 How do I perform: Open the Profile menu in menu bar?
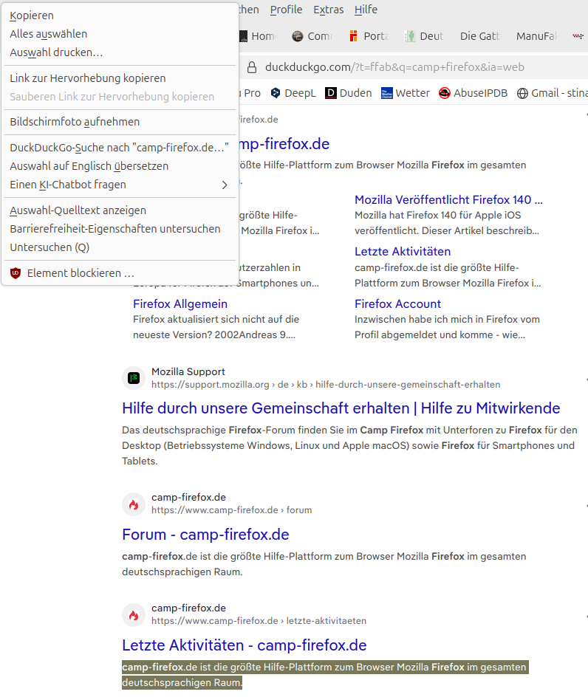(286, 10)
